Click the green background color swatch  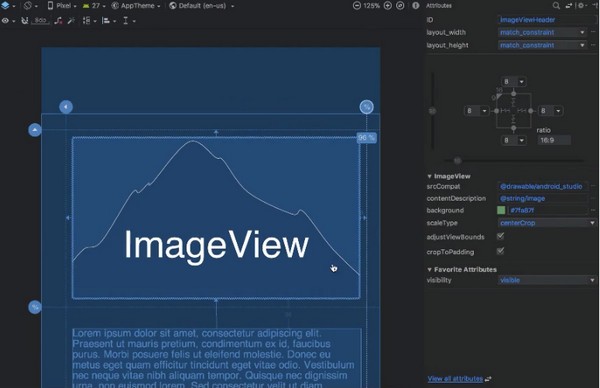[x=501, y=210]
